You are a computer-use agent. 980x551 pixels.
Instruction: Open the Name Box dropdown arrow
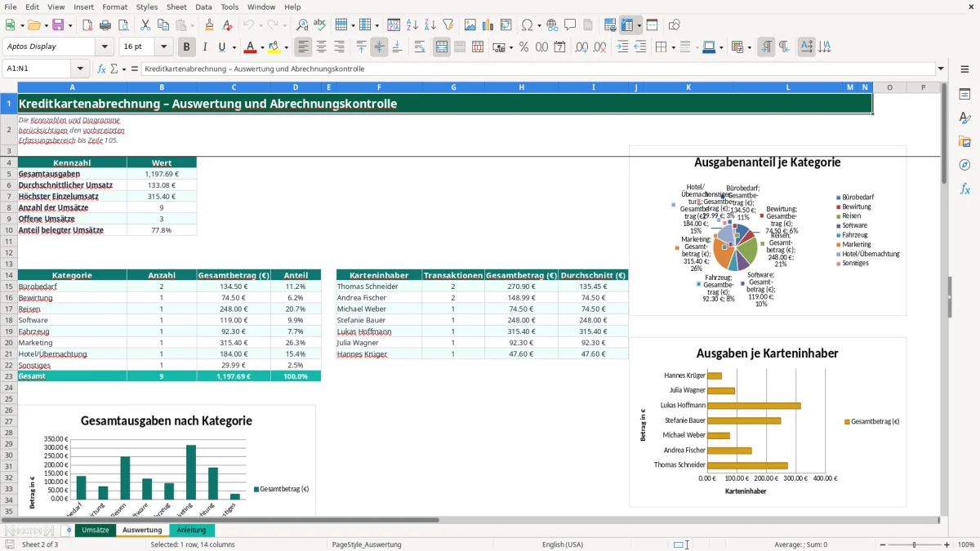79,69
